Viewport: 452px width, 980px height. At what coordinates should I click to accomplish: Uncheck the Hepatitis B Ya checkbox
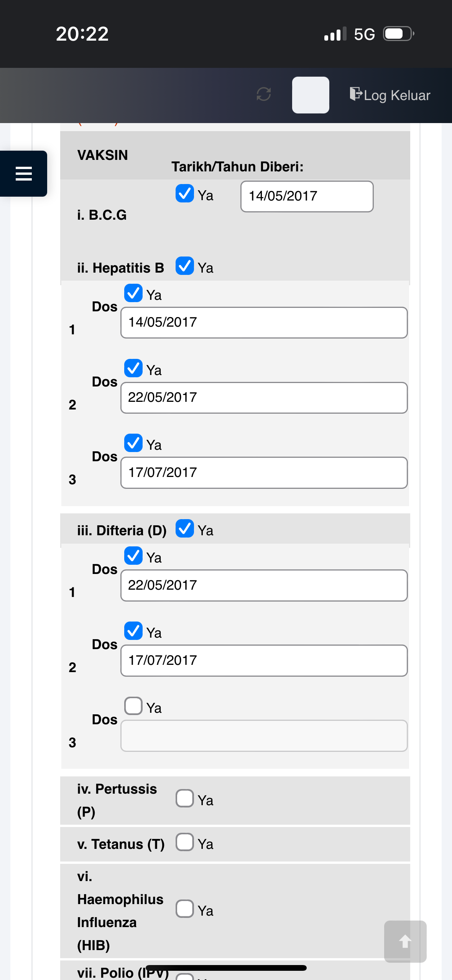point(185,266)
